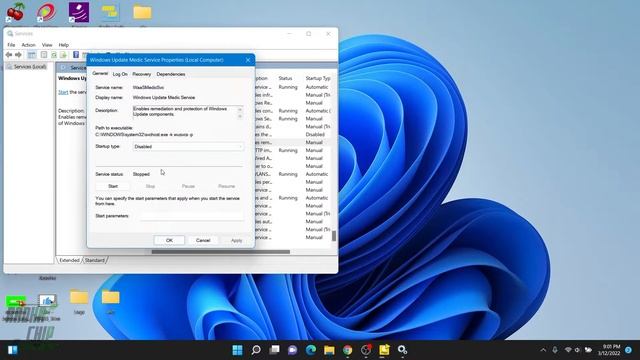Select Services (Local) in the tree pane
Screen dimensions: 640x360
(x=30, y=67)
